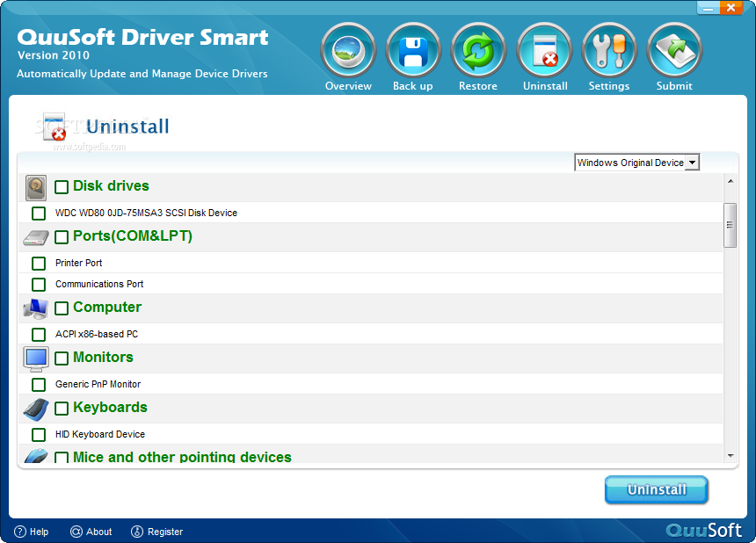
Task: Open the Register link
Action: click(165, 532)
